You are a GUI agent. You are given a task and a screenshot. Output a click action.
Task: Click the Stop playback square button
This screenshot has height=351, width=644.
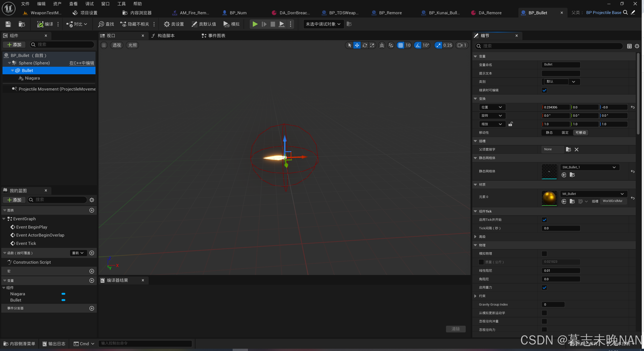(x=273, y=24)
